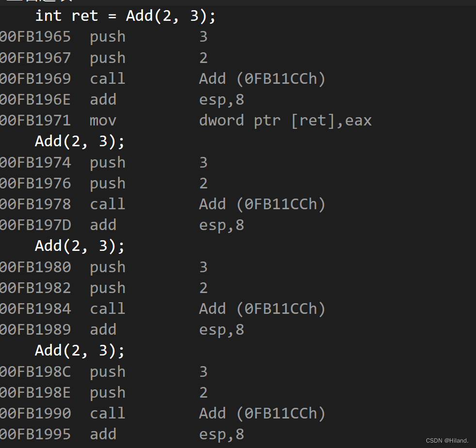
Task: Click the call Add instruction at 00FB1978
Action: 108,204
